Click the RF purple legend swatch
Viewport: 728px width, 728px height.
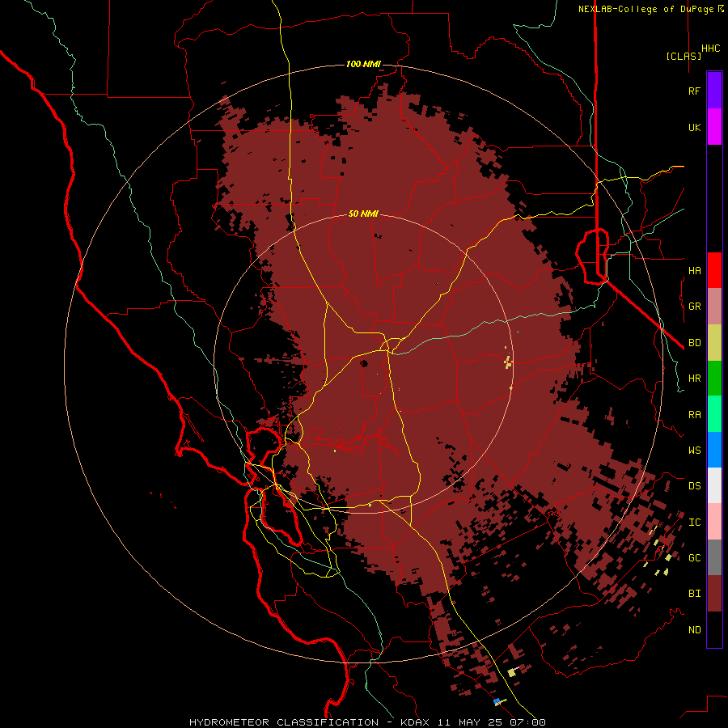[714, 90]
